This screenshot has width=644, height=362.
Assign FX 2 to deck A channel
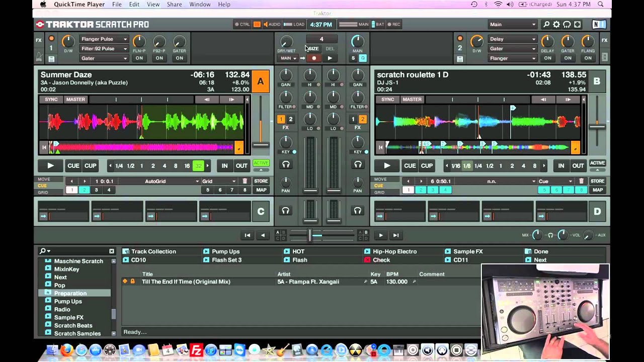(290, 120)
